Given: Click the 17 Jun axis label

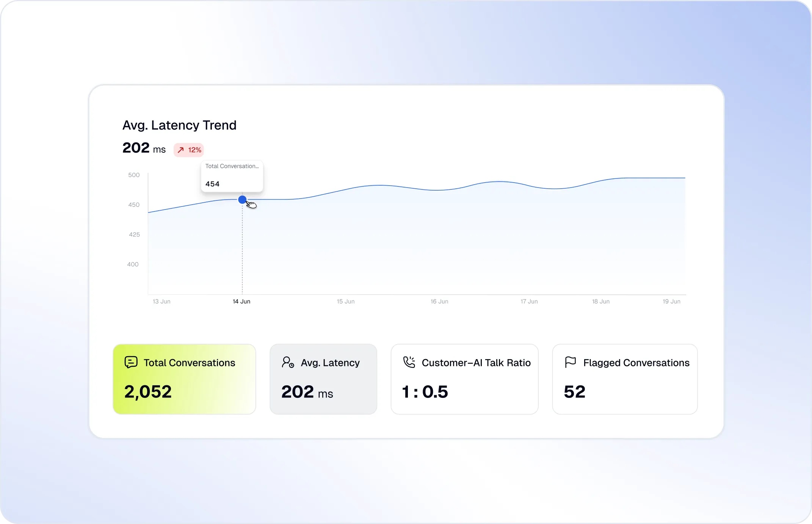Looking at the screenshot, I should coord(529,302).
